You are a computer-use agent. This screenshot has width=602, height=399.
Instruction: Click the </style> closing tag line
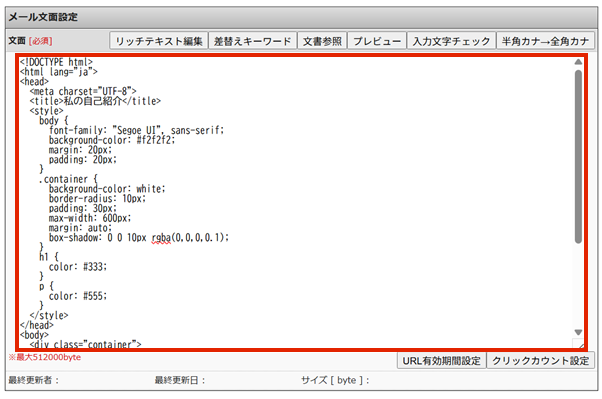pyautogui.click(x=49, y=316)
